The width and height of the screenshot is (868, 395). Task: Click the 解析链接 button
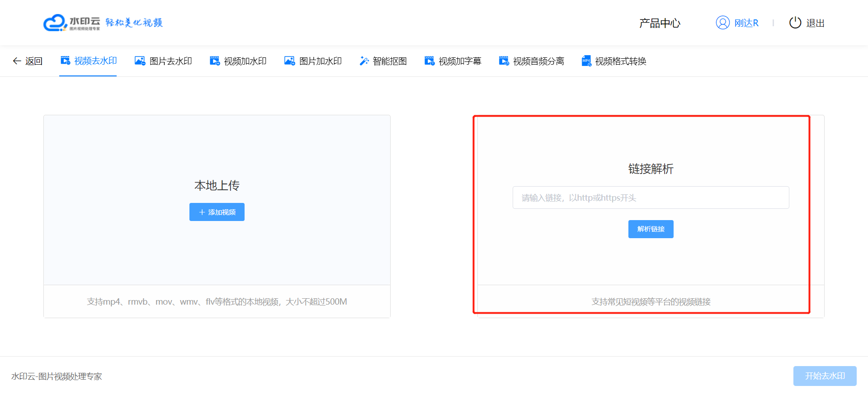tap(651, 229)
